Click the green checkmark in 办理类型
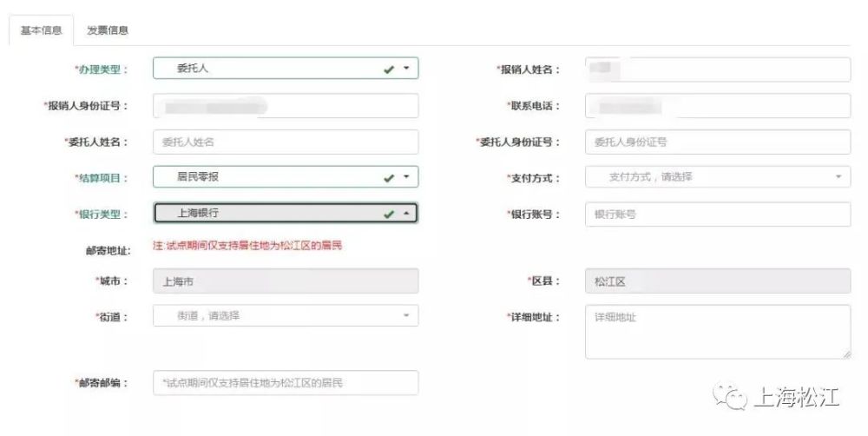Screen dimensions: 868x436 [x=389, y=69]
